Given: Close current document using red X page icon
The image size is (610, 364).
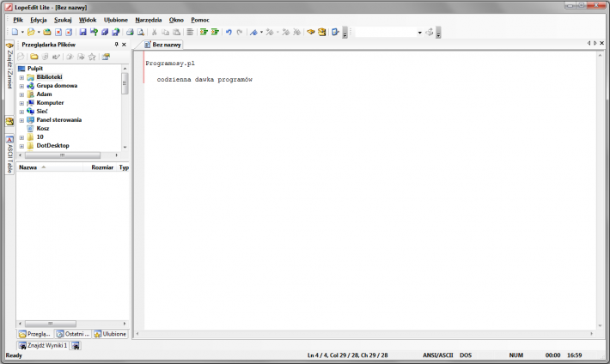Looking at the screenshot, I should click(x=58, y=33).
